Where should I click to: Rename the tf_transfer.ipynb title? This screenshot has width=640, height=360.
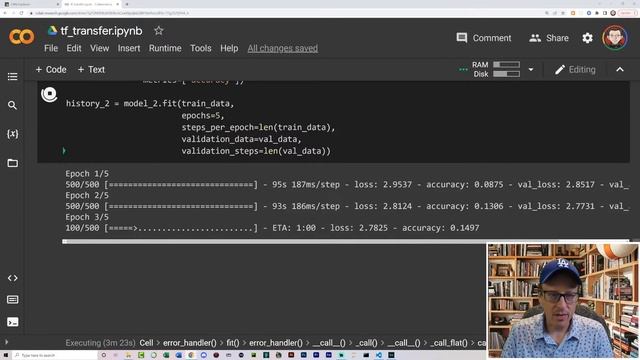point(101,31)
